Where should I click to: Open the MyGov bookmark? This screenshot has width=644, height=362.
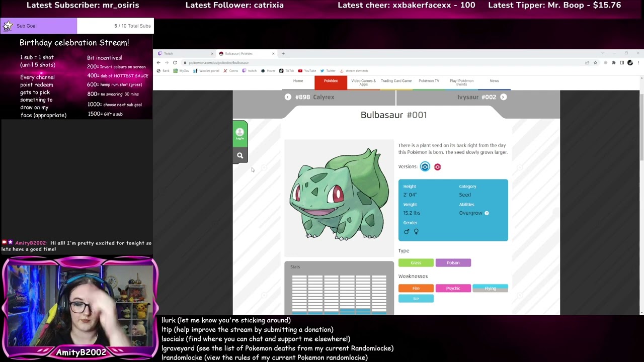tap(181, 71)
